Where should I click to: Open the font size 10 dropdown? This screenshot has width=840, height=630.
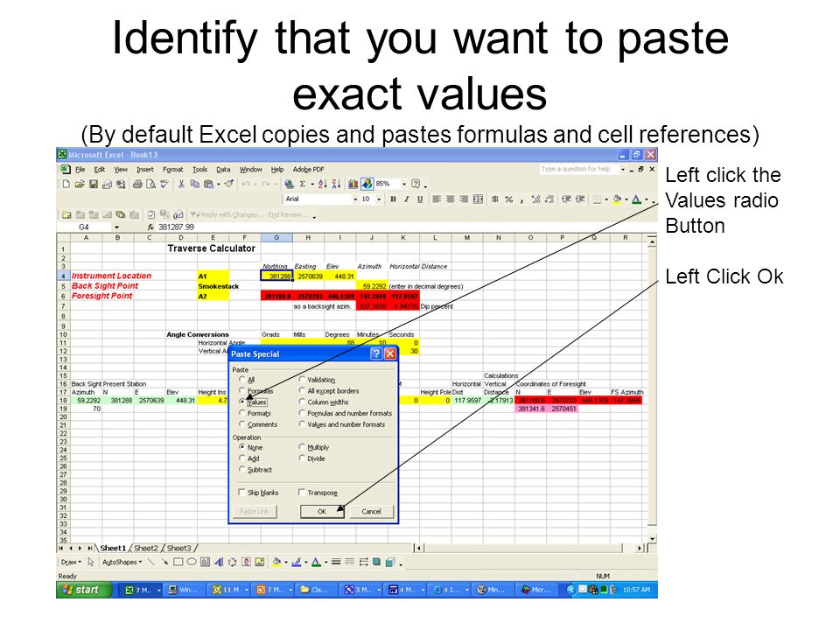[x=379, y=199]
